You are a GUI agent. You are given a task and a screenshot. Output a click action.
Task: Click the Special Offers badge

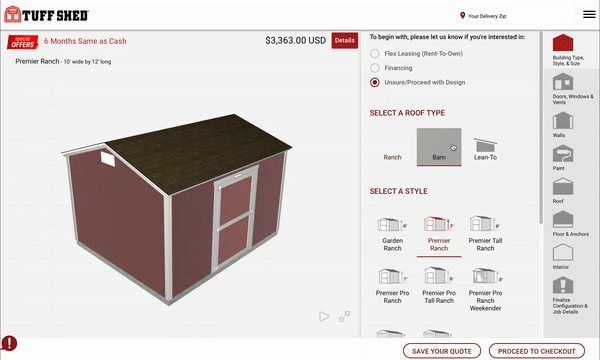click(x=23, y=42)
